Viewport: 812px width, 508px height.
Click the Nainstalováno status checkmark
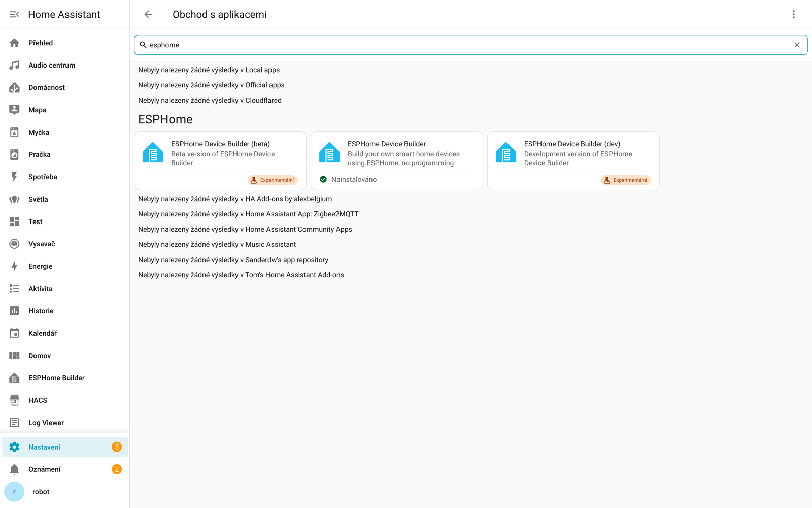pos(323,179)
